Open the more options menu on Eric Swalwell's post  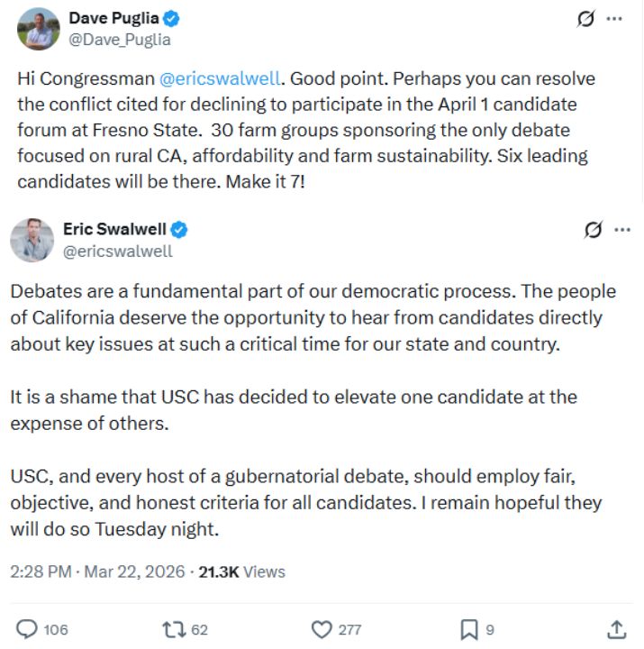pos(621,230)
